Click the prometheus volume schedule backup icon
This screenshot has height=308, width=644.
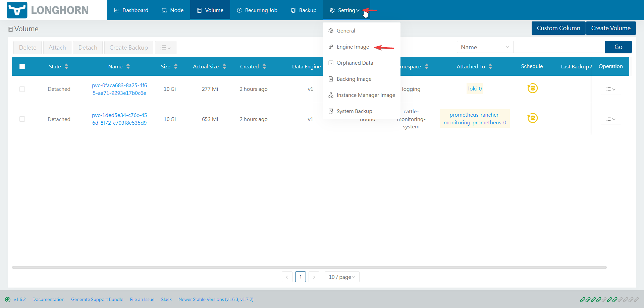pos(532,118)
